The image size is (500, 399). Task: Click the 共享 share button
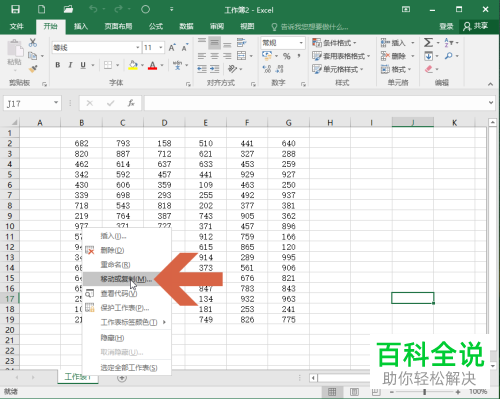click(x=476, y=26)
